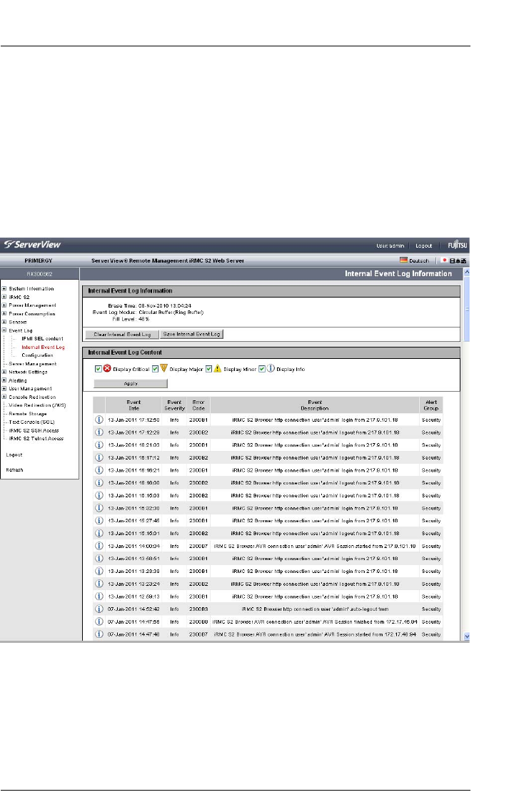This screenshot has height=812, width=514.
Task: Click the orange Display Major severity icon
Action: coord(163,368)
